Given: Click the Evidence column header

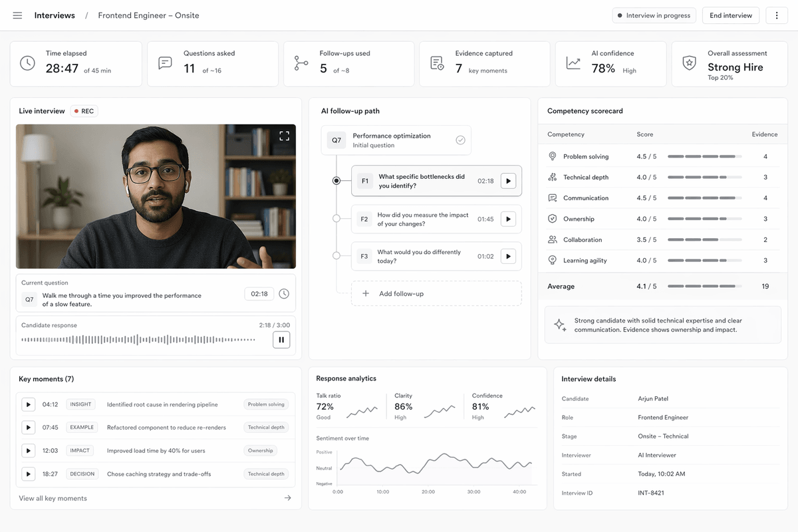Looking at the screenshot, I should coord(765,134).
